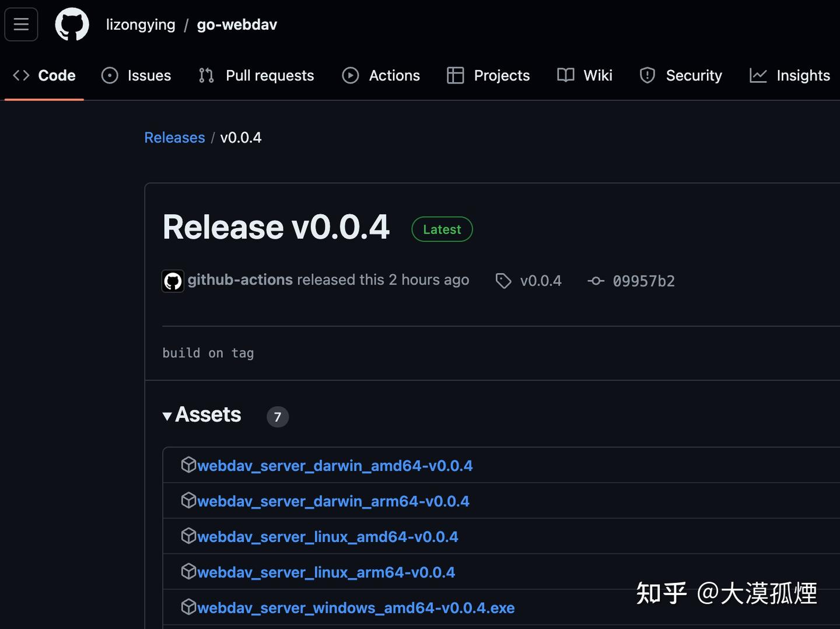
Task: Click the Security shield icon
Action: (647, 75)
